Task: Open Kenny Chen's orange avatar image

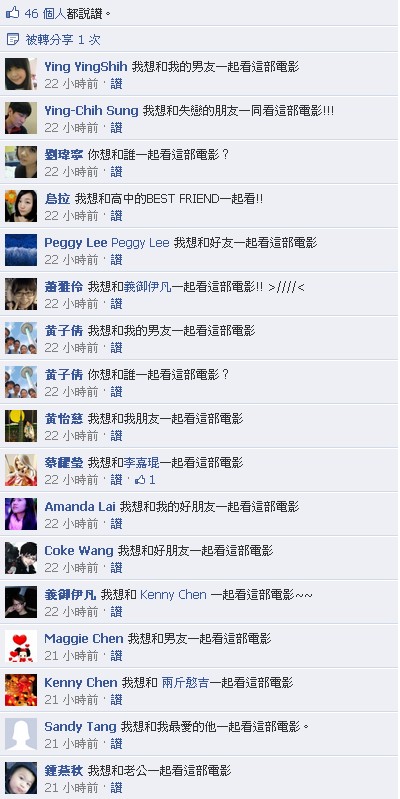Action: point(21,690)
